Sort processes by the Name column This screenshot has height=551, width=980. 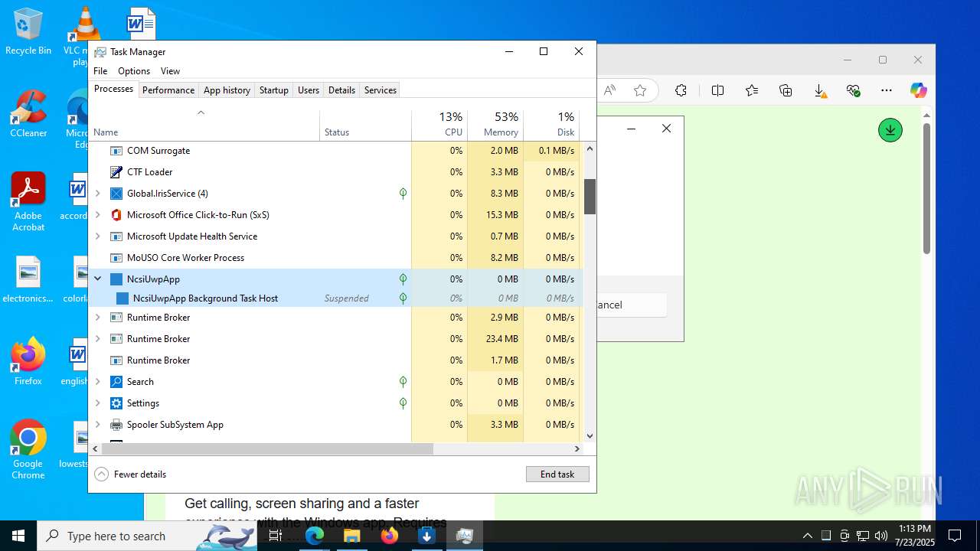(x=204, y=125)
